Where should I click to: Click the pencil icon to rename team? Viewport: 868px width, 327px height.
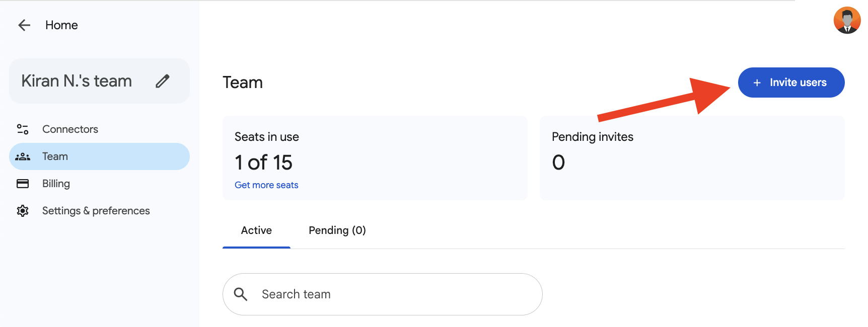(x=163, y=81)
